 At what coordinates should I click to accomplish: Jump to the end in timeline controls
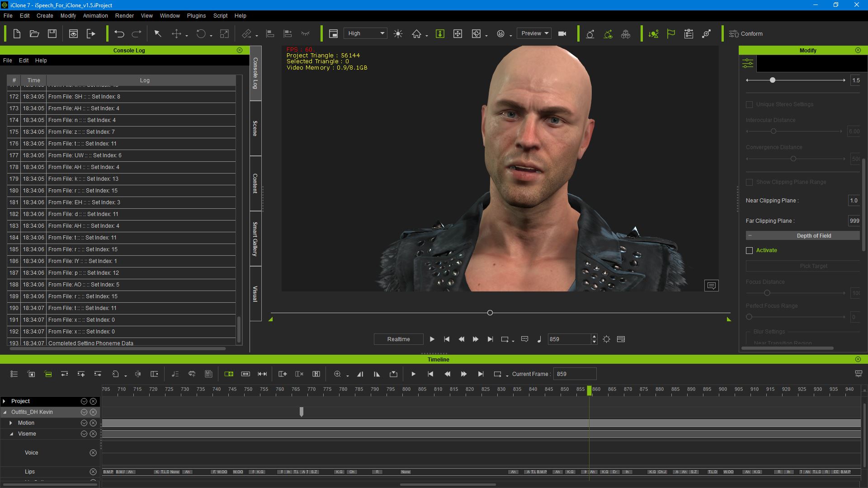481,374
